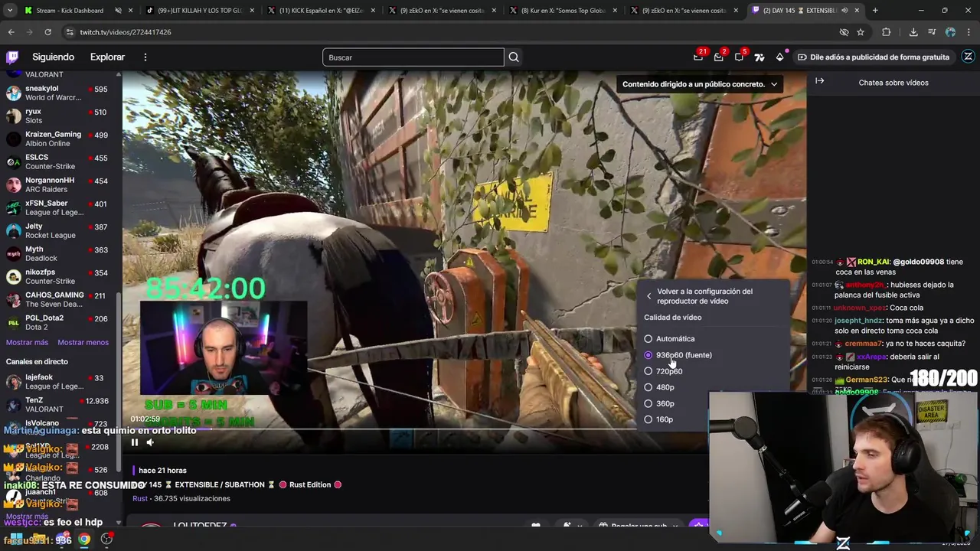The height and width of the screenshot is (551, 980).
Task: Collapse the chat panel arrow
Action: click(819, 81)
